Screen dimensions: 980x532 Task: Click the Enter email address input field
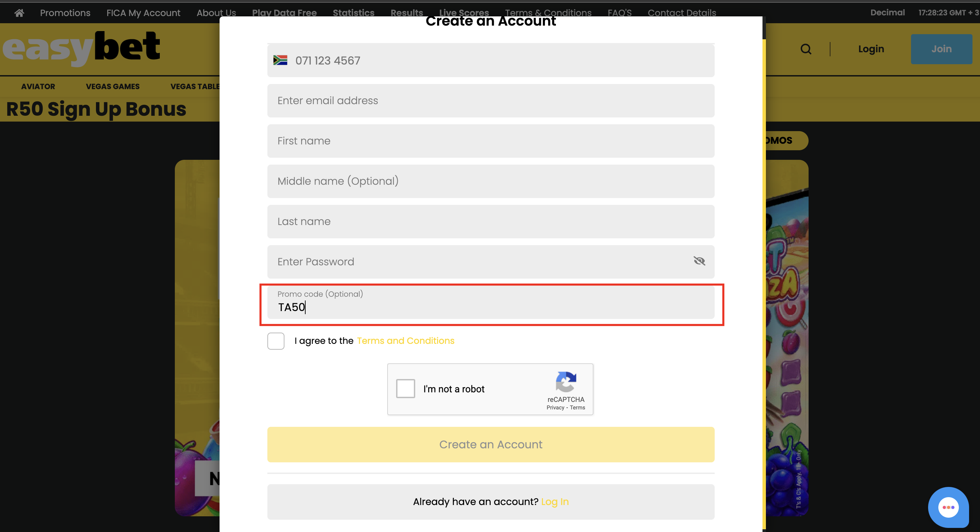click(491, 100)
